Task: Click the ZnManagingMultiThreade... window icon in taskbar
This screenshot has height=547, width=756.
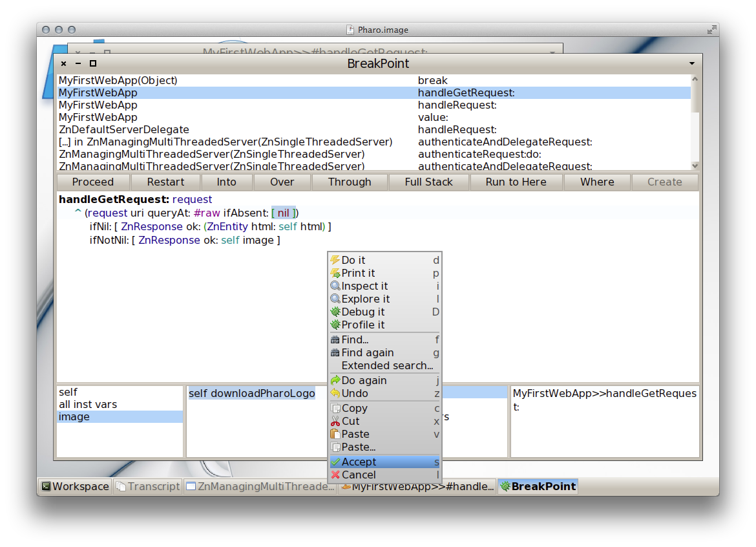Action: (x=191, y=486)
